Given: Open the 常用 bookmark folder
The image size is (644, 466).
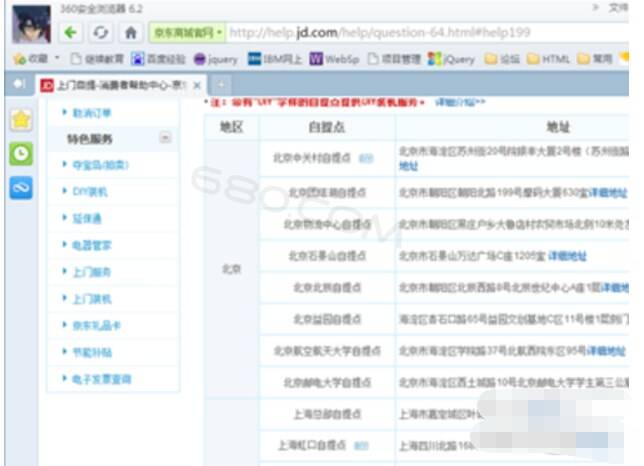Looking at the screenshot, I should [595, 59].
